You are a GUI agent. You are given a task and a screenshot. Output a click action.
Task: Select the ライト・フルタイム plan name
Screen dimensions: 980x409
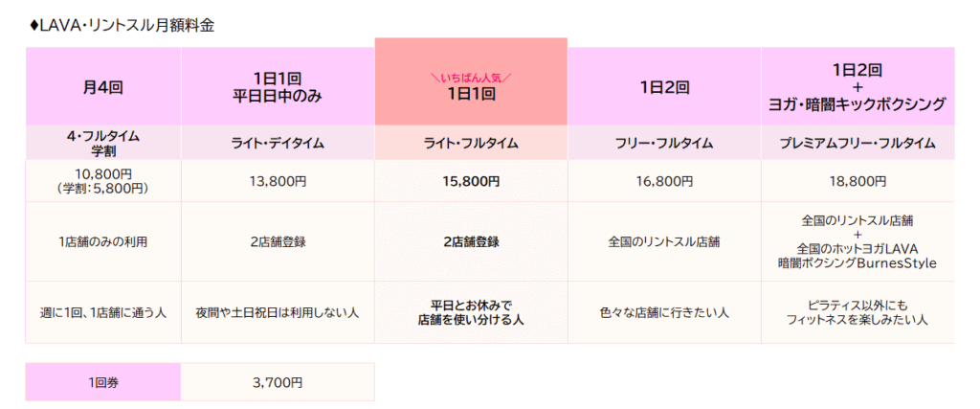[470, 143]
